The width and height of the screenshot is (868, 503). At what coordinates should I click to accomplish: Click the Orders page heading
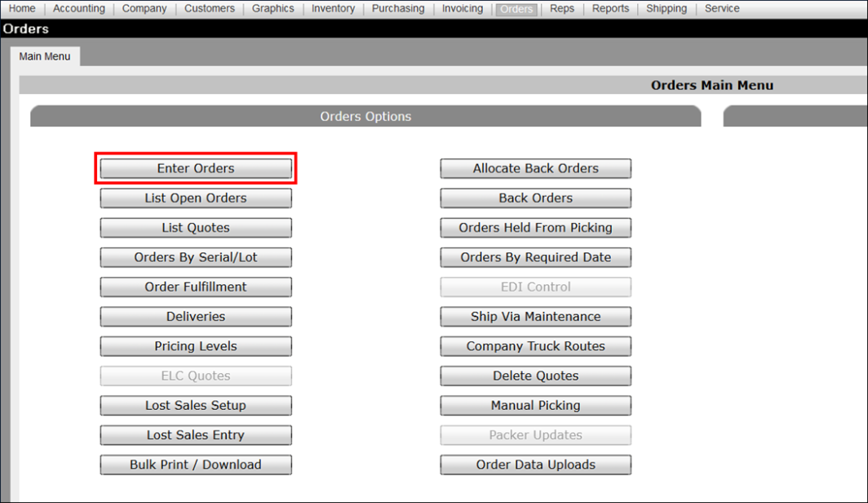(x=25, y=29)
